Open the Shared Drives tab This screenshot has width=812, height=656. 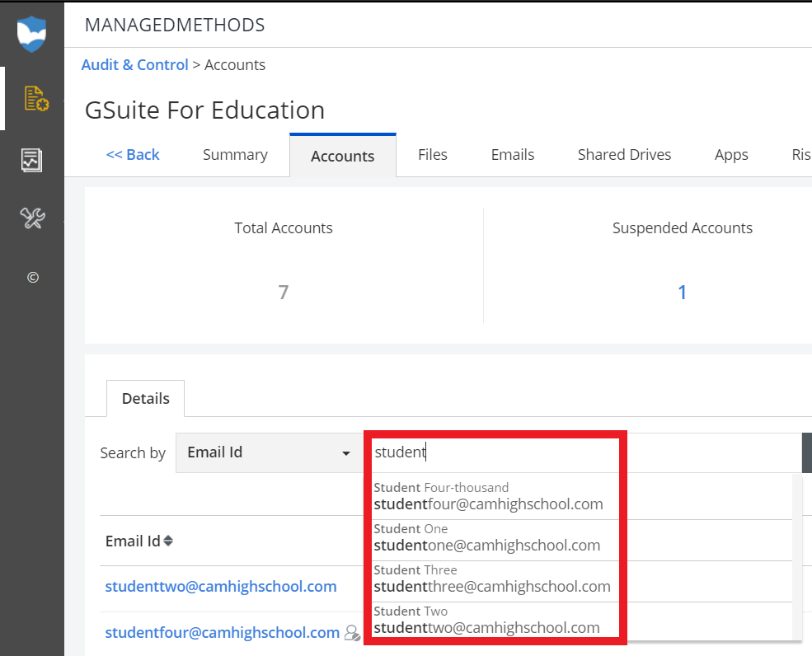click(x=624, y=154)
